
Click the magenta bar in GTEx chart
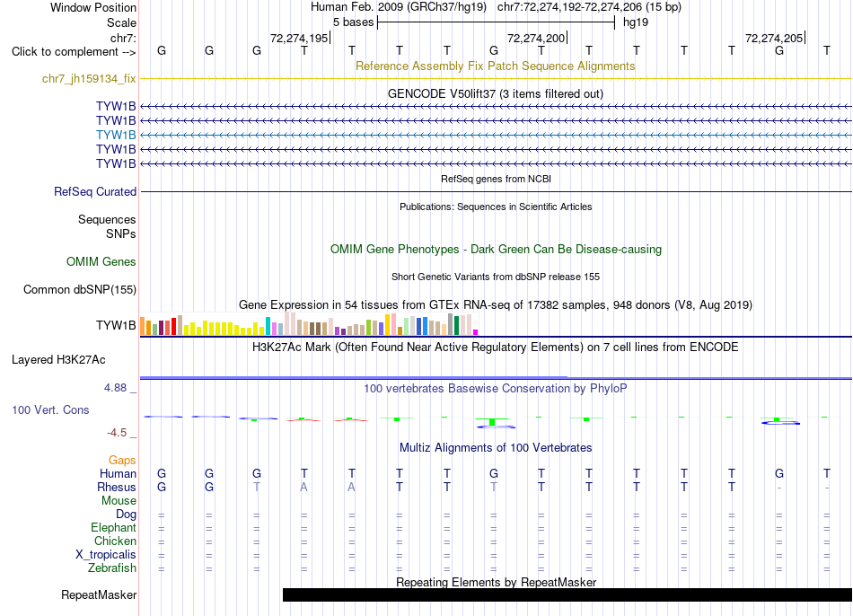pyautogui.click(x=476, y=332)
